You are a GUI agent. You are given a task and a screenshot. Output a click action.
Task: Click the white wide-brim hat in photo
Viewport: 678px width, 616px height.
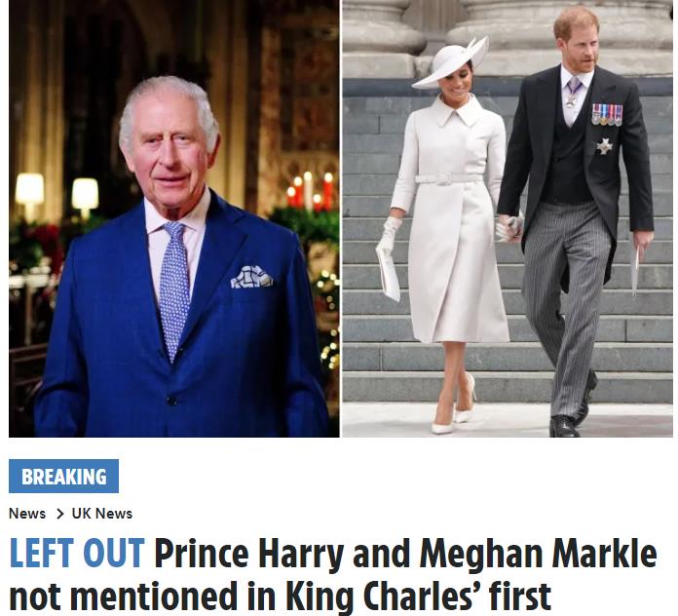451,63
